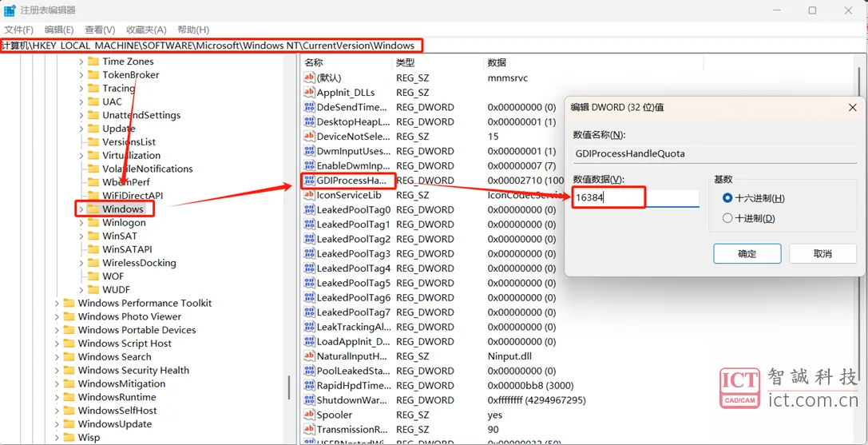Screen dimensions: 868x445
Task: Click the AppInit_DLLs string value icon
Action: point(310,93)
